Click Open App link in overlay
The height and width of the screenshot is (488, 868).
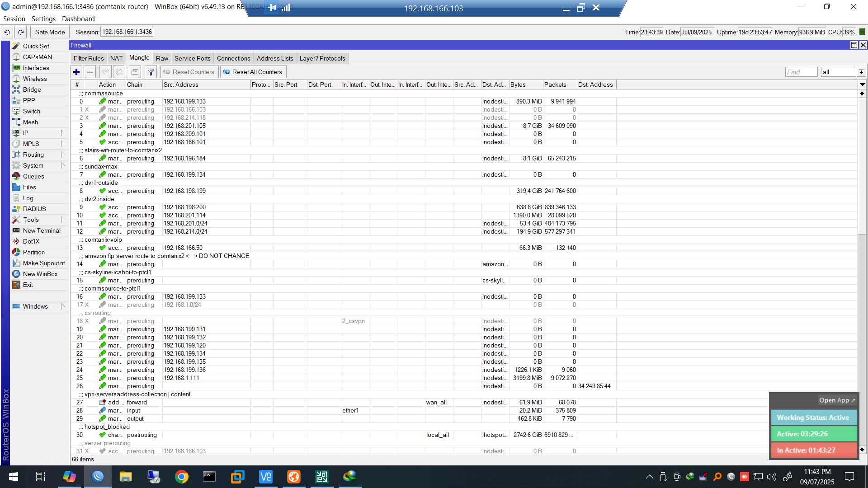pyautogui.click(x=837, y=400)
